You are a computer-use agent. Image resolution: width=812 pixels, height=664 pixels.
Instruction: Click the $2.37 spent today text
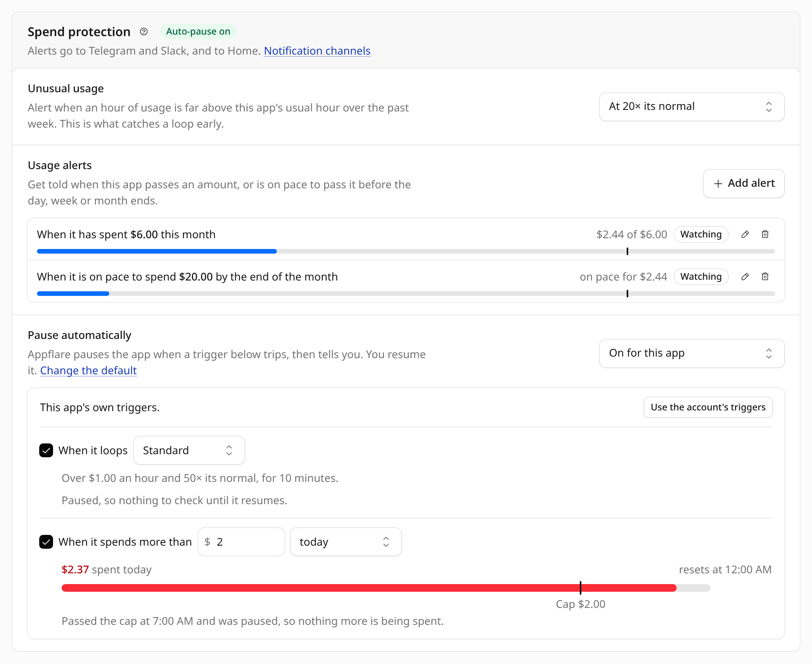[106, 569]
